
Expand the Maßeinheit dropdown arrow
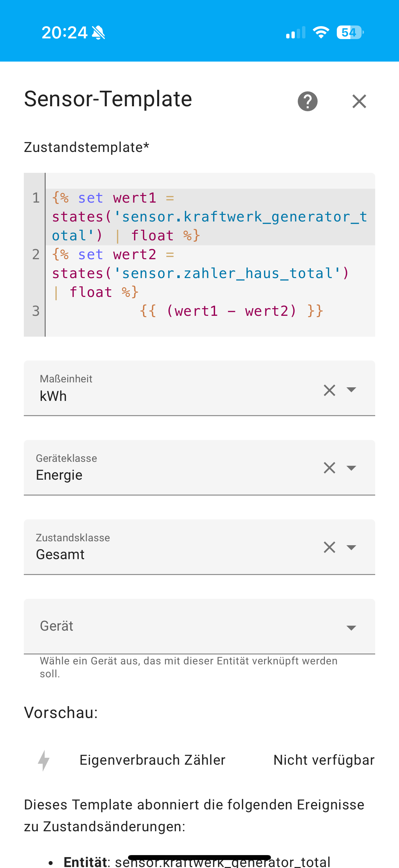pos(351,390)
